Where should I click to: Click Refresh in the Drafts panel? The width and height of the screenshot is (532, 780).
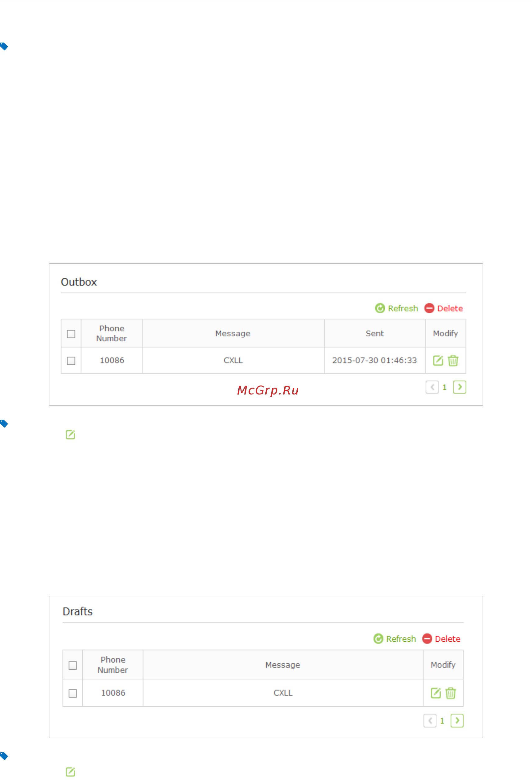(394, 639)
